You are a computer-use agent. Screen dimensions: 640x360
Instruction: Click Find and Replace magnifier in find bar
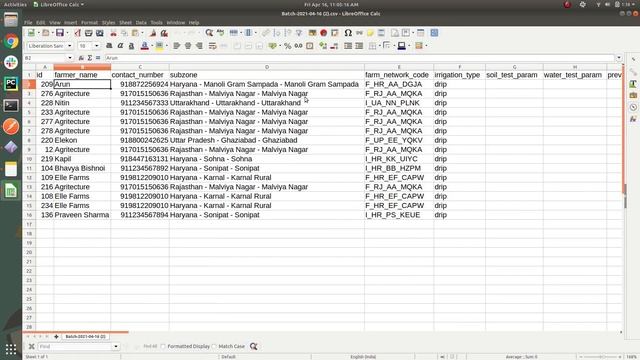pyautogui.click(x=253, y=347)
